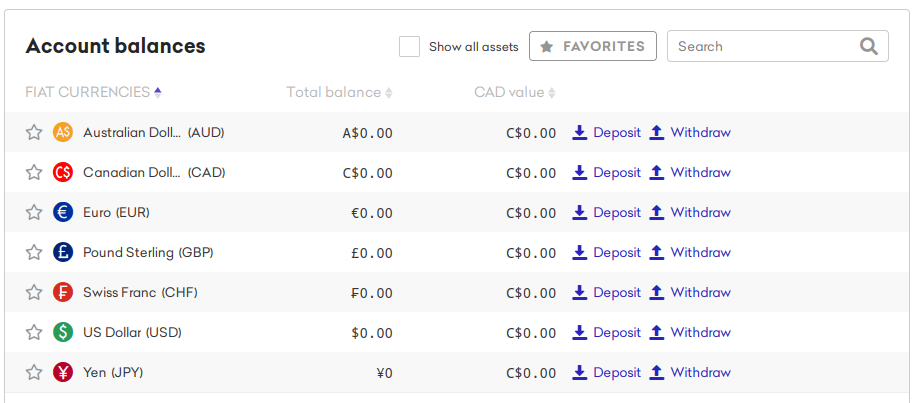Click the search magnifier icon
This screenshot has height=403, width=919.
(x=869, y=46)
